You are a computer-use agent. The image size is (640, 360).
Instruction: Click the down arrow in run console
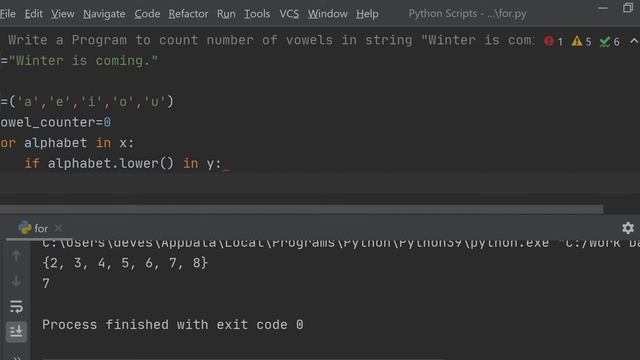click(x=16, y=281)
